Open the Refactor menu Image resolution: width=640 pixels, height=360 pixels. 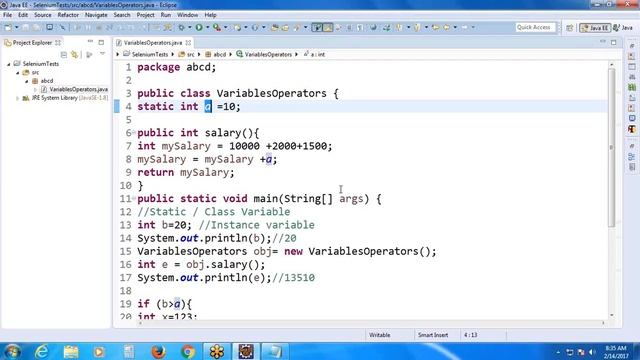tap(68, 15)
